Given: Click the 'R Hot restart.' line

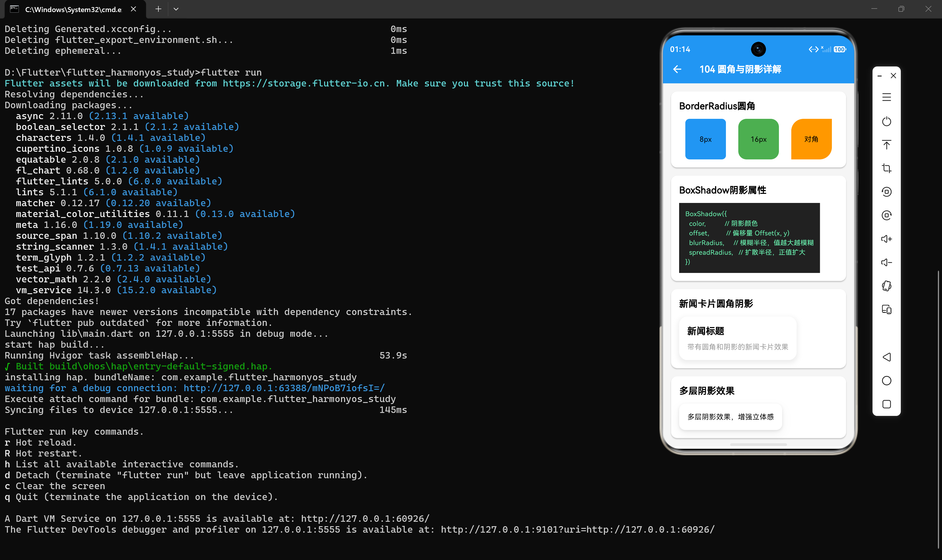Looking at the screenshot, I should pyautogui.click(x=44, y=453).
